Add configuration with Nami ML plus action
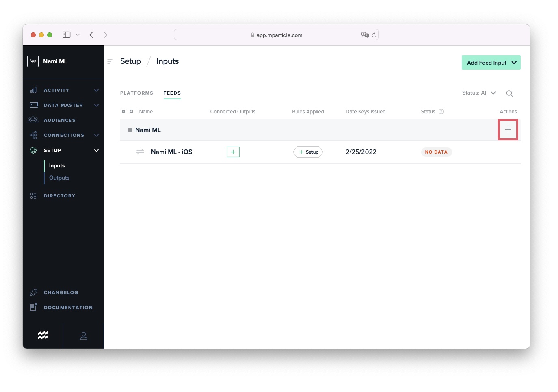This screenshot has width=558, height=392. pos(508,130)
